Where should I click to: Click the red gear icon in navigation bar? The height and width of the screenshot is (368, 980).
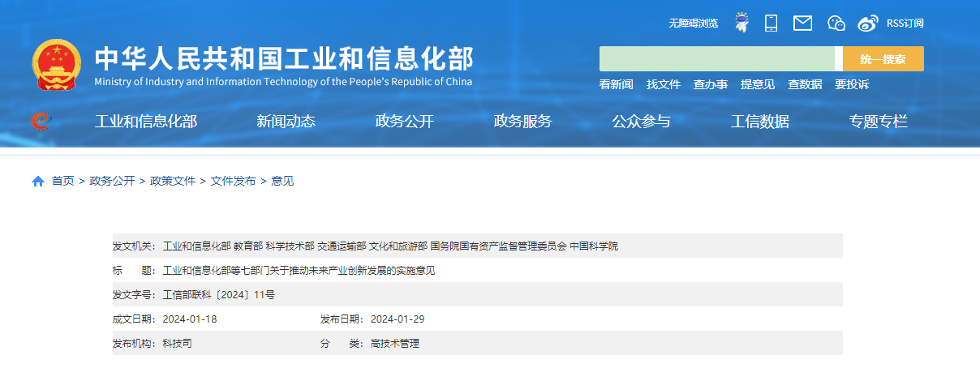point(40,122)
